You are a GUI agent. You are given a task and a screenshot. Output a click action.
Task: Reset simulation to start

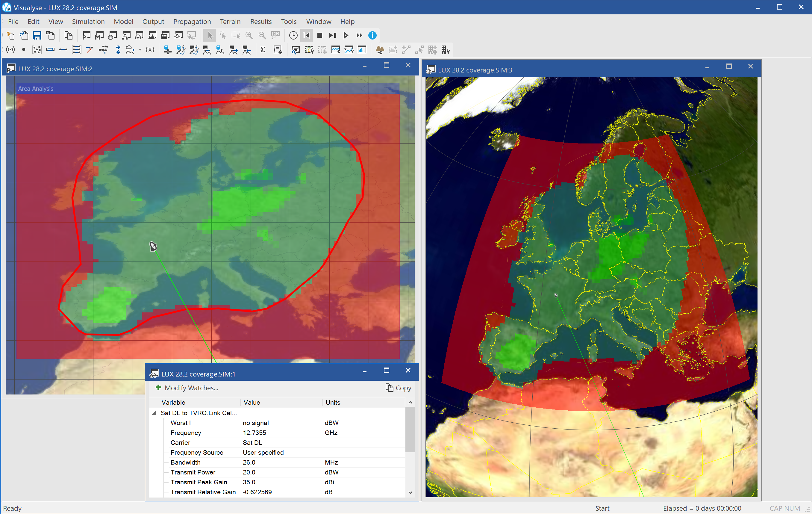(306, 35)
